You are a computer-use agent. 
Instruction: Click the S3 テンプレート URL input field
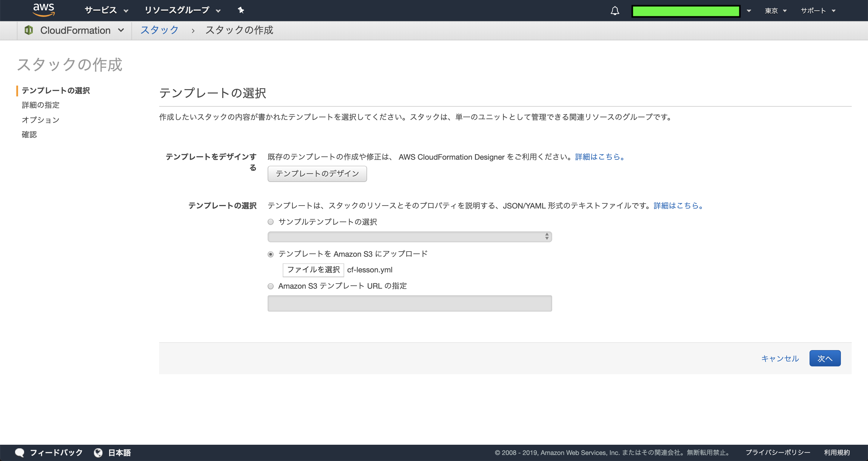(x=409, y=303)
